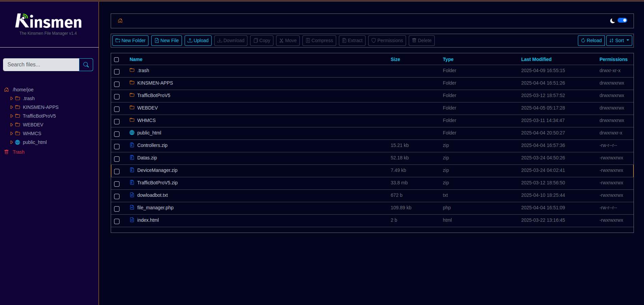Check the DeviceManager.zip row checkbox
The height and width of the screenshot is (305, 644).
(x=117, y=172)
